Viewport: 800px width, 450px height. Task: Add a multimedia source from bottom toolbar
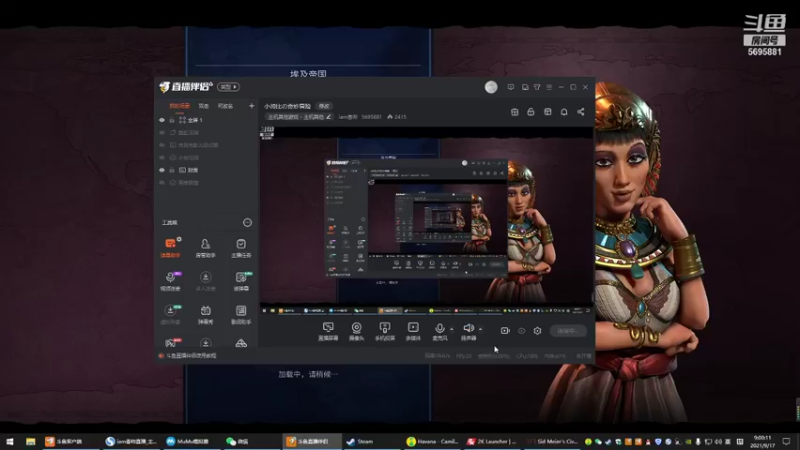pyautogui.click(x=413, y=331)
